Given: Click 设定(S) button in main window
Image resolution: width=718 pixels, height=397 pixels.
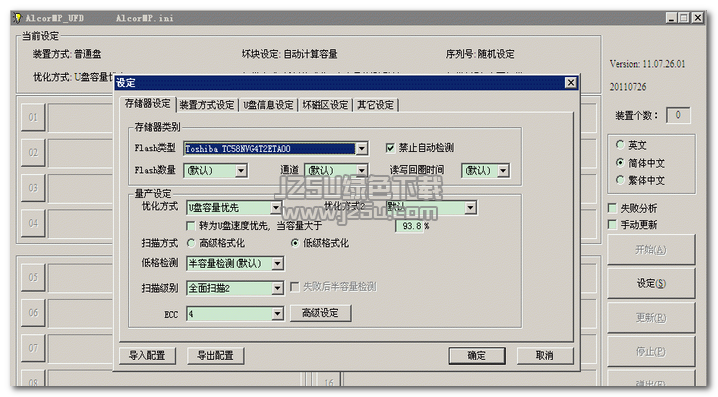Looking at the screenshot, I should click(x=651, y=283).
